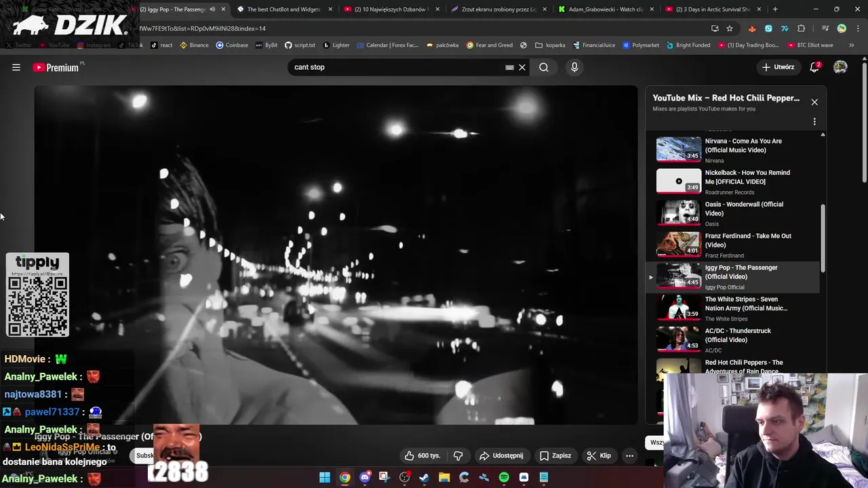The height and width of the screenshot is (488, 868).
Task: Click the playlist panel scrollbar
Action: point(823,237)
